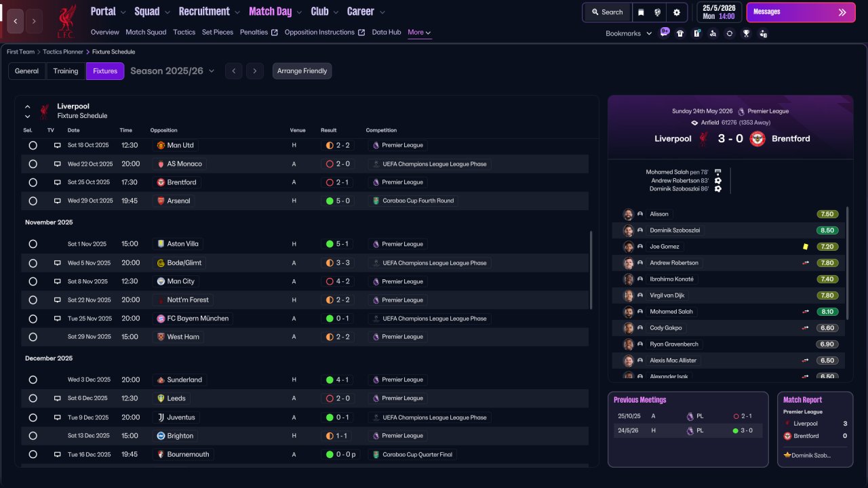This screenshot has width=868, height=488.
Task: Open the world globe icon in top bar
Action: (658, 12)
